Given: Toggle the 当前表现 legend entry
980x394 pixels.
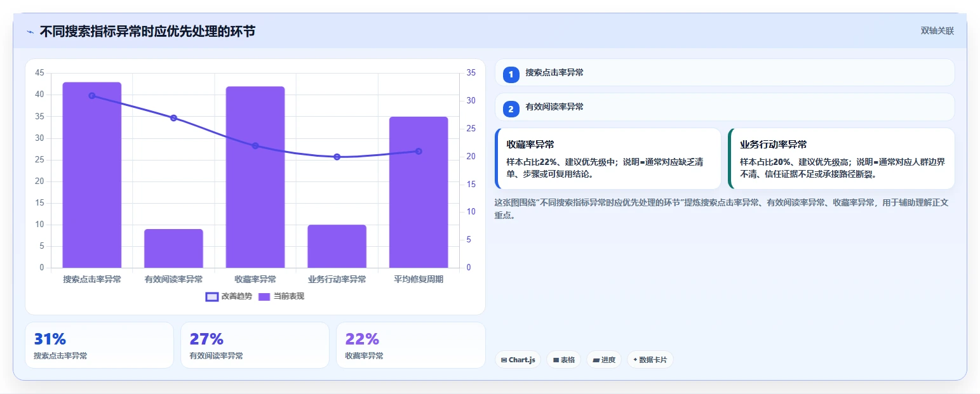Looking at the screenshot, I should [x=281, y=296].
